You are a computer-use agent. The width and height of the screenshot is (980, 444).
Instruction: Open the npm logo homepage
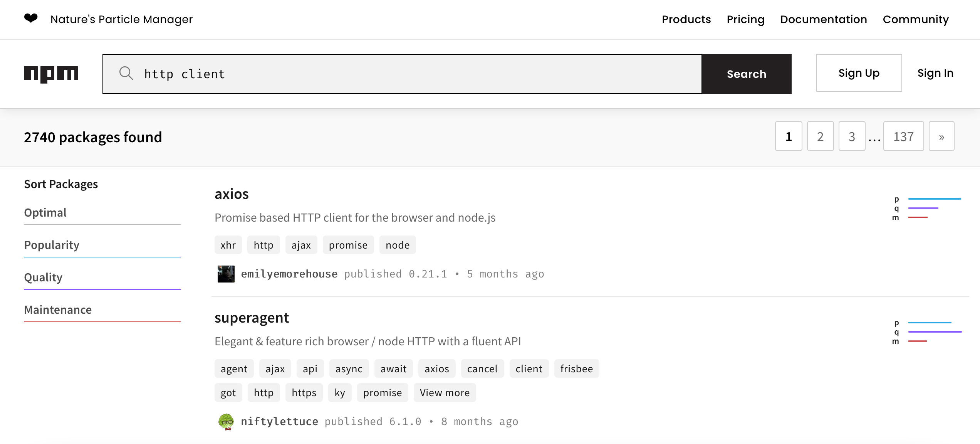point(51,74)
